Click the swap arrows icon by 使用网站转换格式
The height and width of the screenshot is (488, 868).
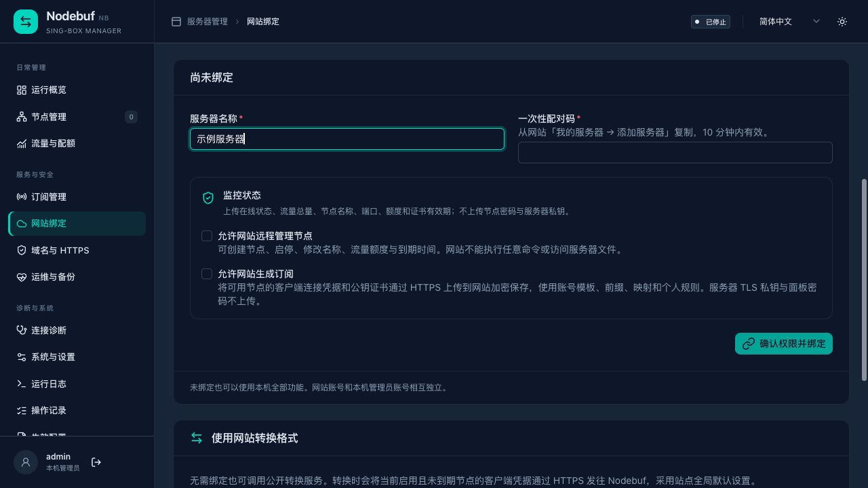pos(197,439)
